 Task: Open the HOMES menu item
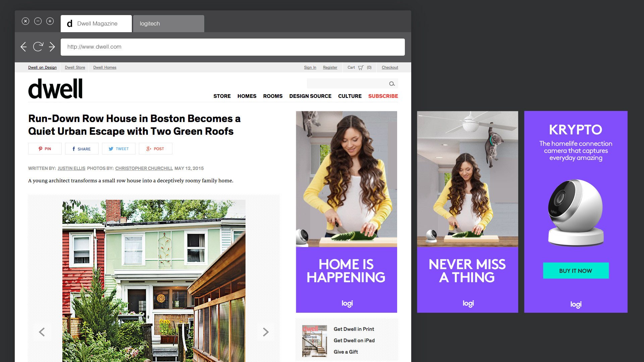click(247, 96)
